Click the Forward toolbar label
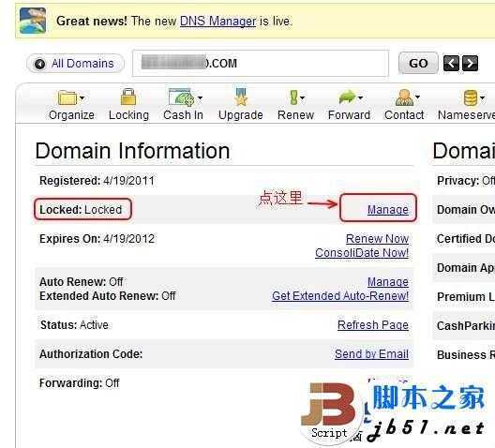The height and width of the screenshot is (448, 495). [349, 115]
